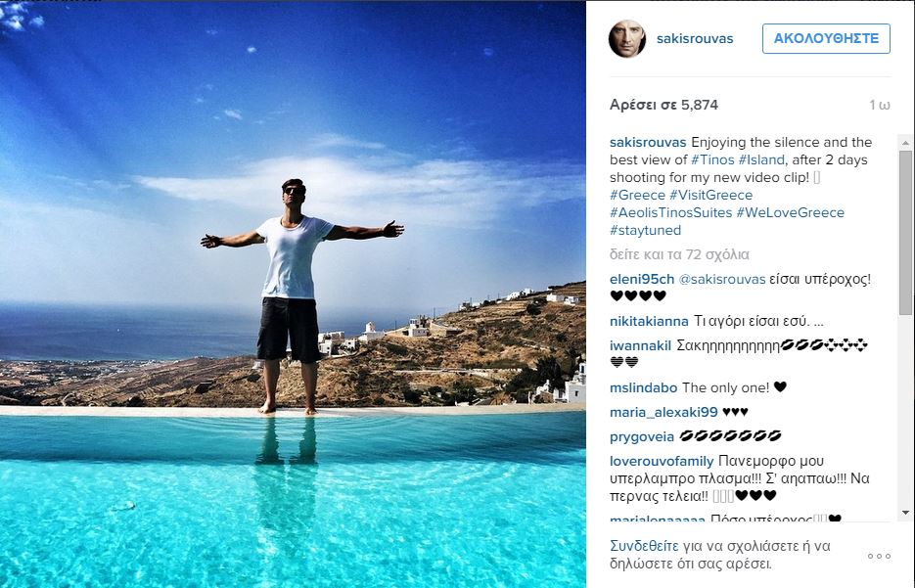Open the #staytuned hashtag
The image size is (915, 588).
tap(646, 231)
